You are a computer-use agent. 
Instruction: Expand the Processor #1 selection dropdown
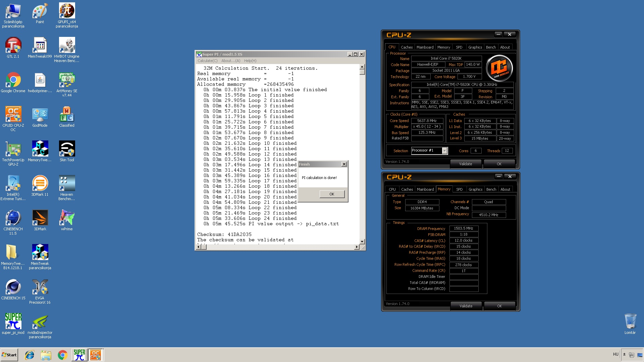(444, 151)
